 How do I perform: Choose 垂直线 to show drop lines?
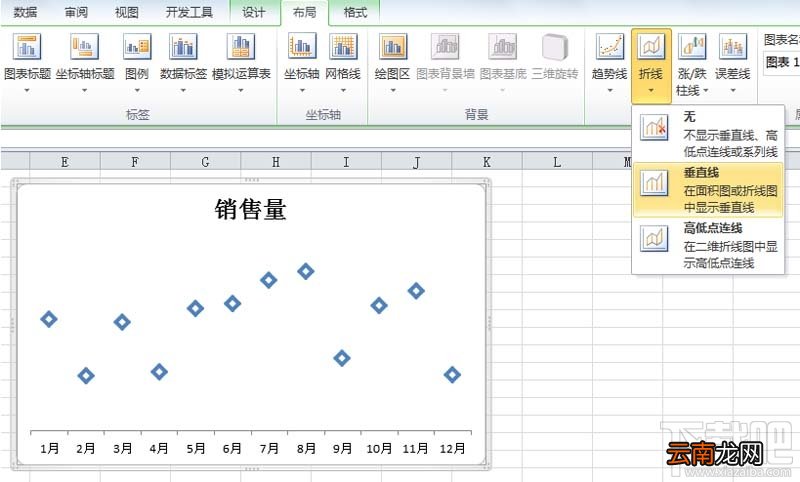tap(708, 190)
